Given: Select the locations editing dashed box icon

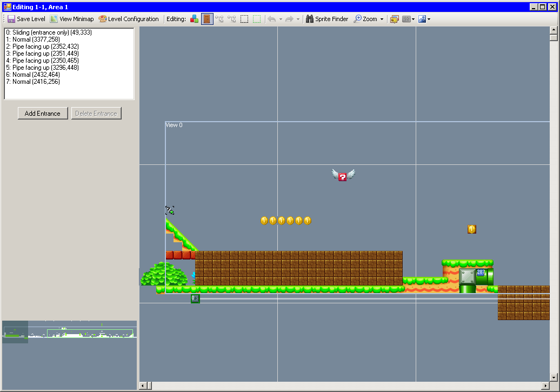Looking at the screenshot, I should click(244, 19).
